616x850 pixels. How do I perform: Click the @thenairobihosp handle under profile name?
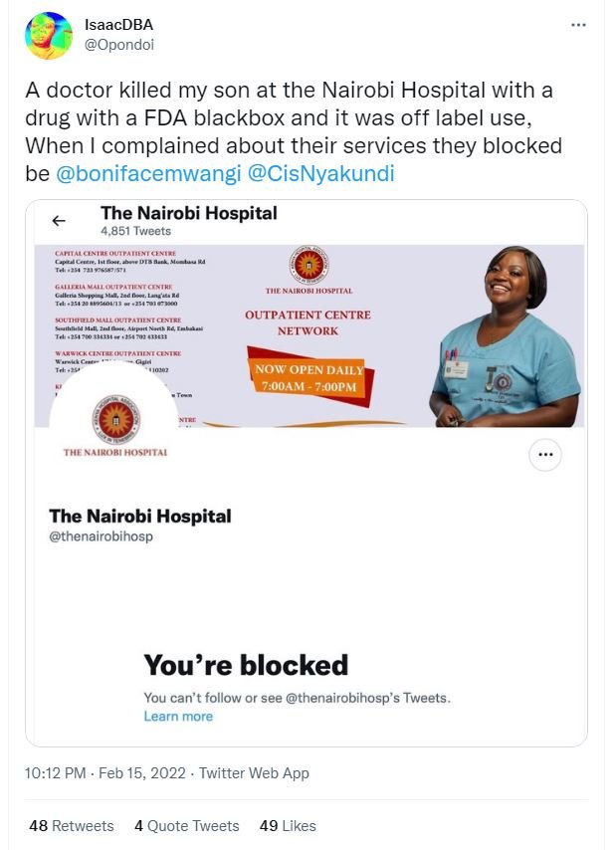[x=102, y=536]
